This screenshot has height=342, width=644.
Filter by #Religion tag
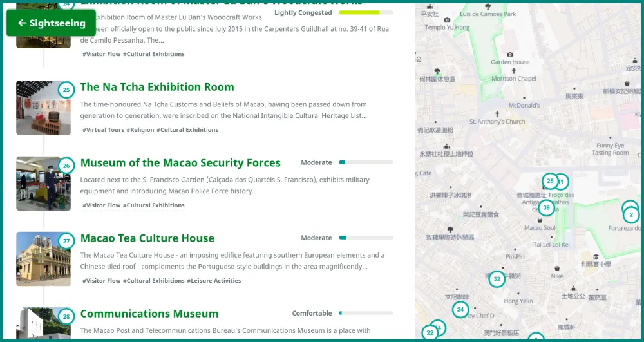(x=140, y=129)
